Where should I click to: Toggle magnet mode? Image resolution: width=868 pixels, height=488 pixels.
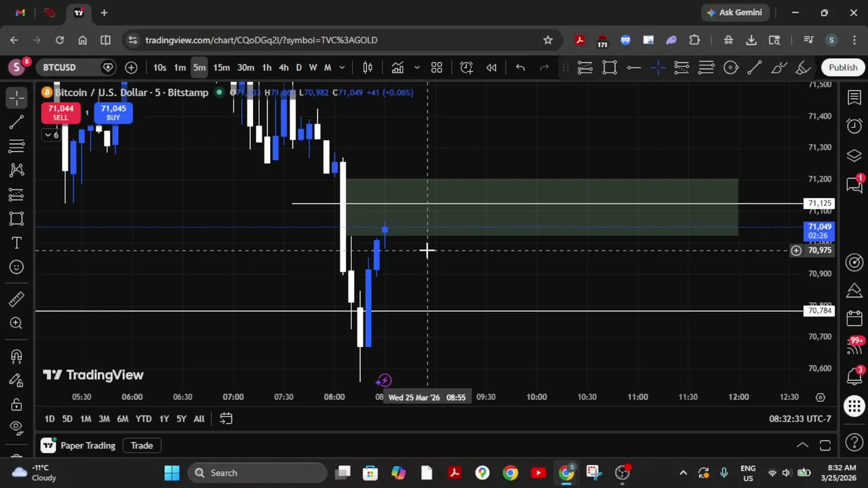[x=17, y=356]
